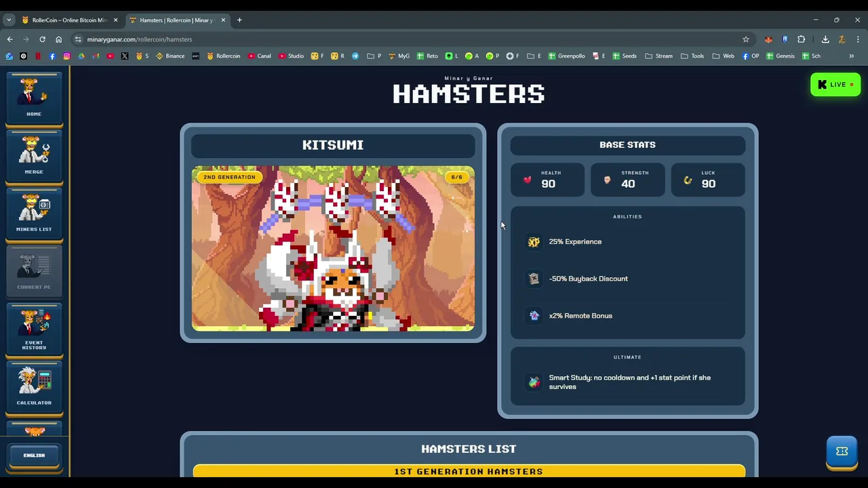Image resolution: width=868 pixels, height=488 pixels.
Task: Expand the Web bookmarks folder
Action: pos(723,56)
